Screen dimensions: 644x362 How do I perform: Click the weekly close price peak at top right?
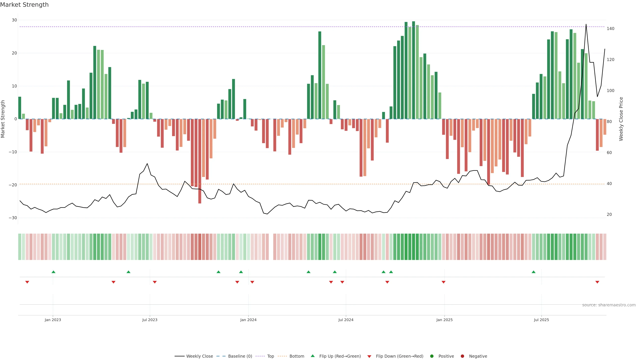586,24
